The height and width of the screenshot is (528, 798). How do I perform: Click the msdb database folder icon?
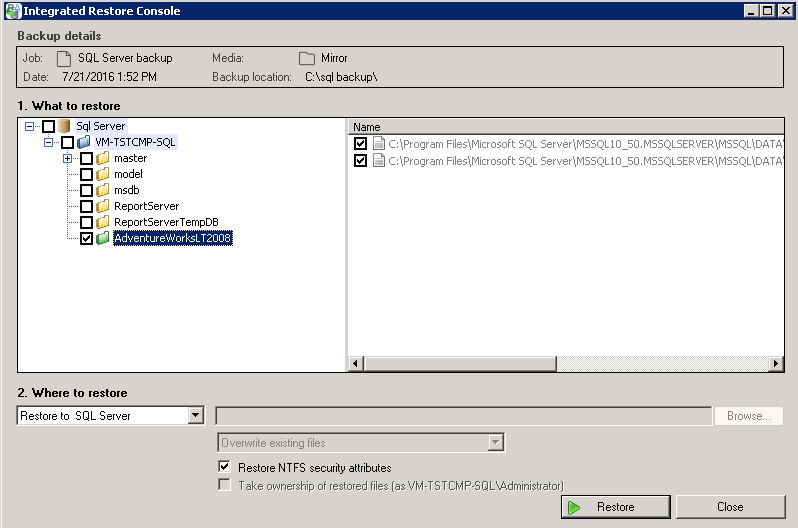[103, 190]
